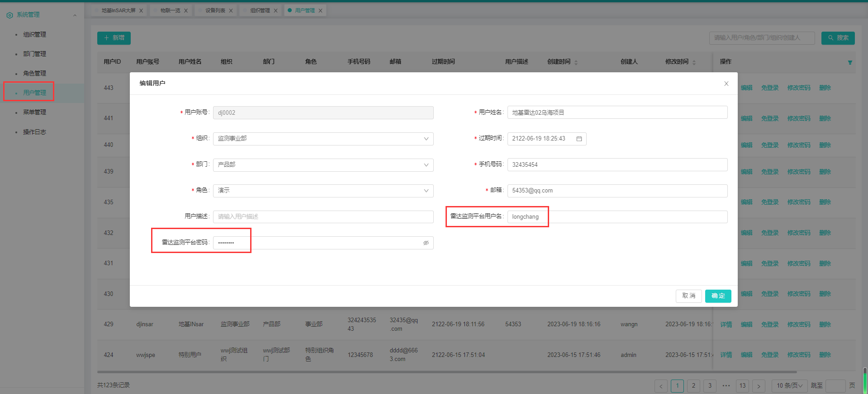Close the 设备列表 tab using its X
Image resolution: width=868 pixels, height=394 pixels.
[x=231, y=11]
